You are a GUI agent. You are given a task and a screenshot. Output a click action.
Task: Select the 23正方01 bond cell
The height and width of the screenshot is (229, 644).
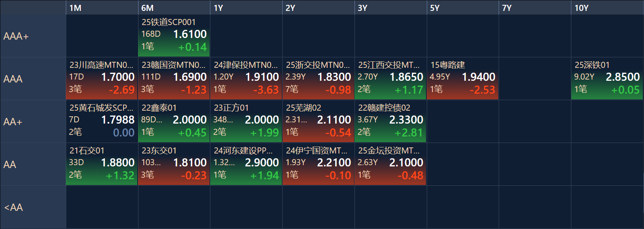246,122
